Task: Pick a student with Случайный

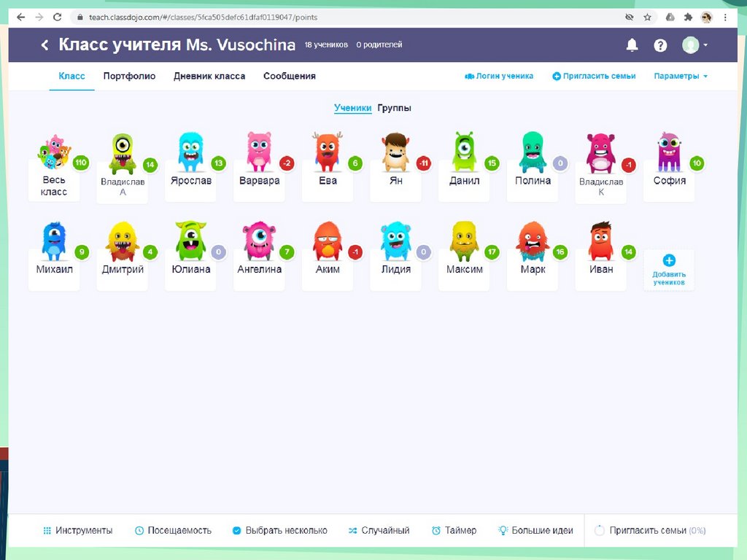Action: point(379,531)
